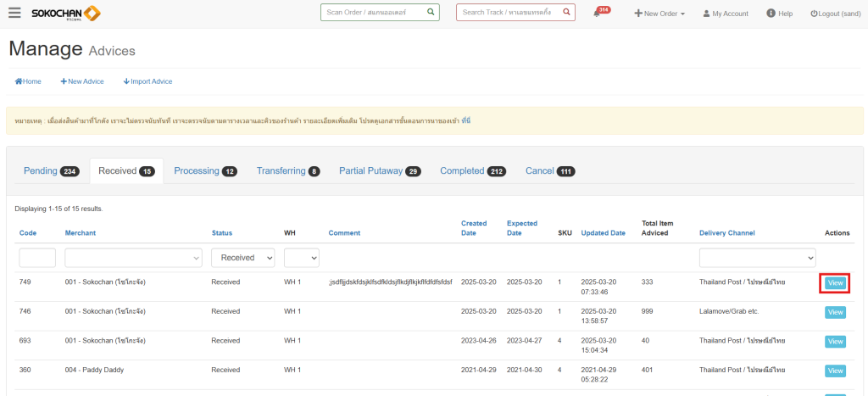Click total item value 999
The image size is (868, 396).
[647, 311]
